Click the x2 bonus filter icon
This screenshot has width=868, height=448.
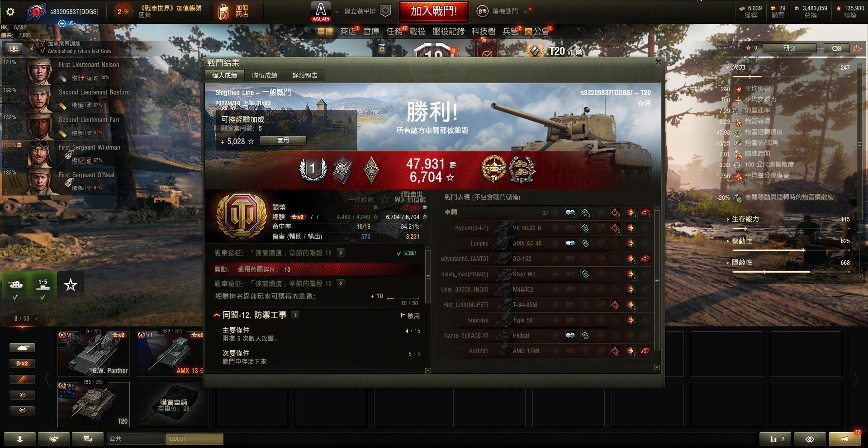coord(22,363)
